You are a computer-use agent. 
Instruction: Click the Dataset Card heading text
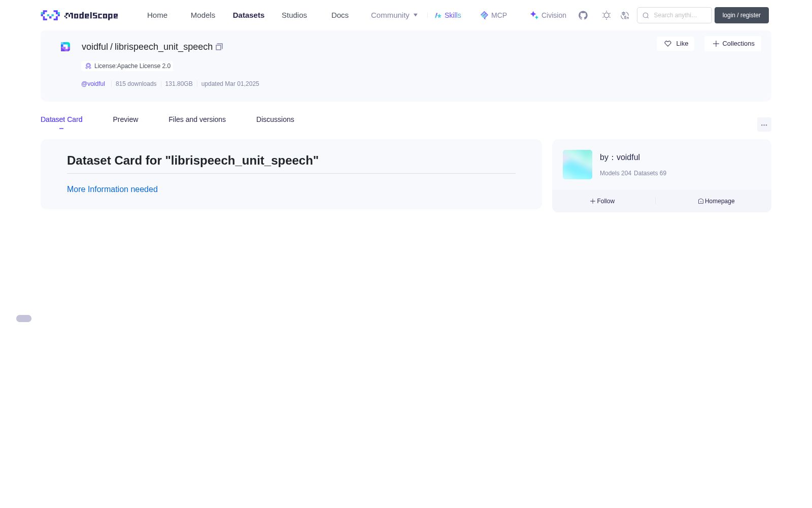[x=193, y=161]
